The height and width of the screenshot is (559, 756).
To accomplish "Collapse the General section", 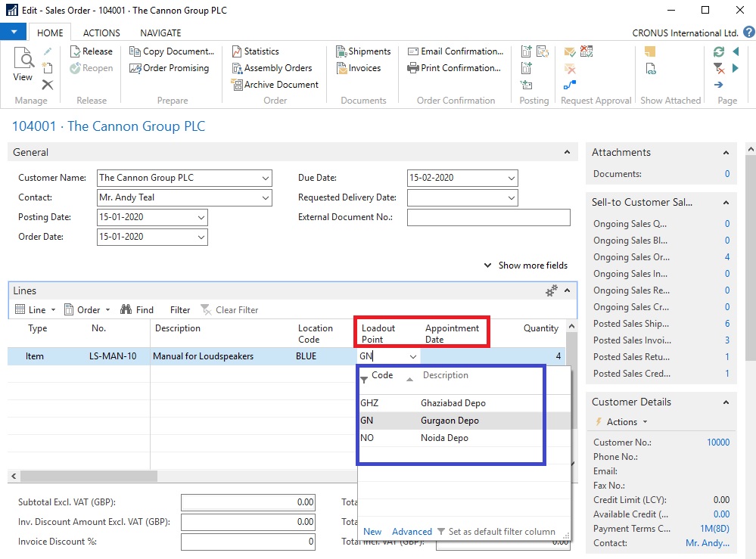I will click(x=568, y=153).
